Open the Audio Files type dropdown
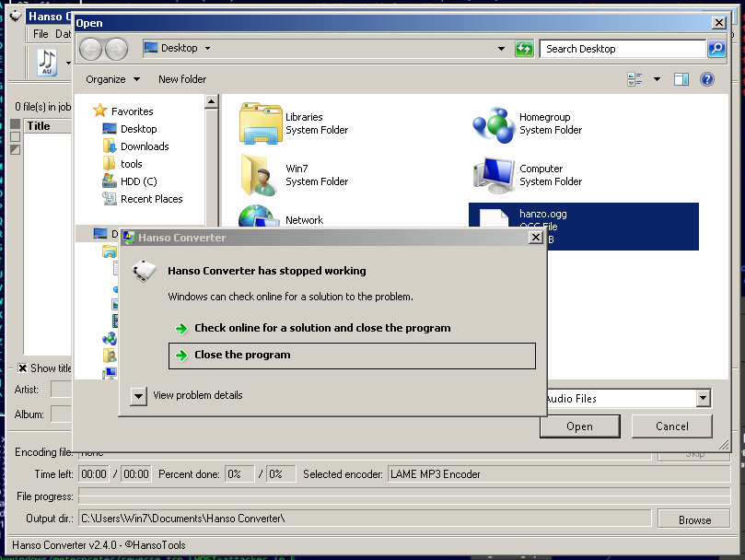The image size is (745, 560). pyautogui.click(x=704, y=399)
